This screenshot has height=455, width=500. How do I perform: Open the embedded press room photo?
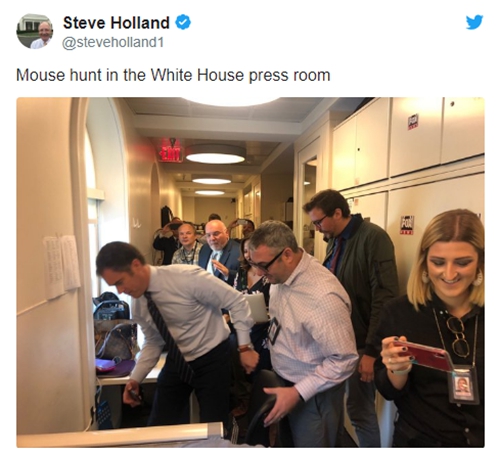pos(250,272)
